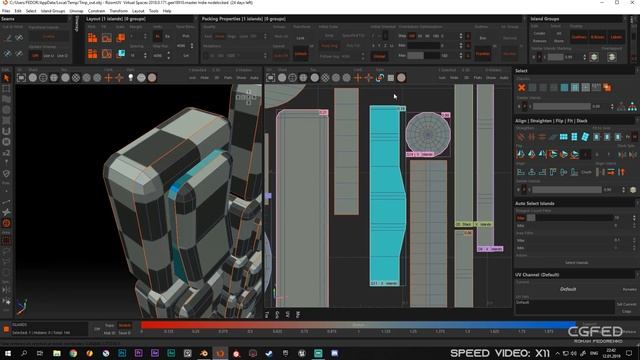Image resolution: width=640 pixels, height=360 pixels.
Task: Click the tilted cyan grid icon in Align panel
Action: pyautogui.click(x=585, y=137)
